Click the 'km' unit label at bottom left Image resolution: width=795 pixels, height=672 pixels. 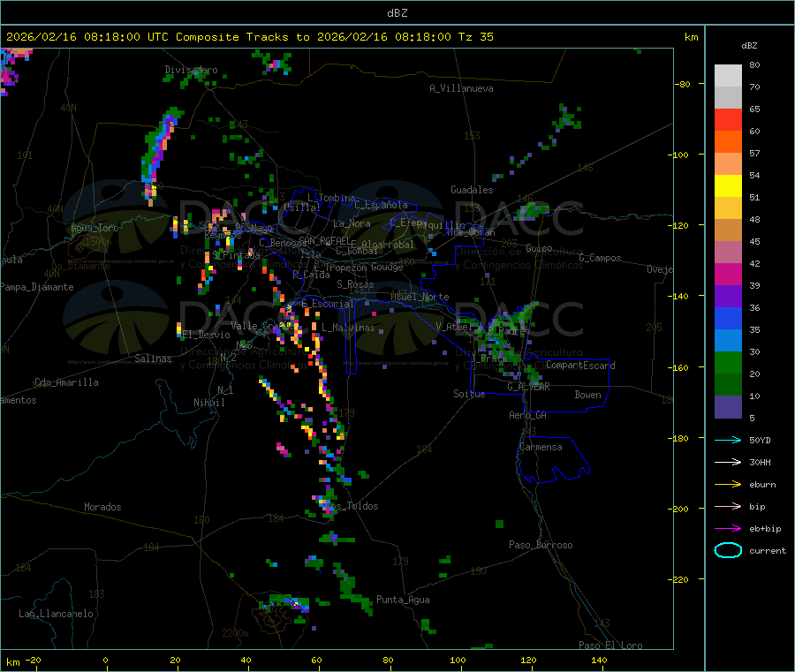coord(13,662)
